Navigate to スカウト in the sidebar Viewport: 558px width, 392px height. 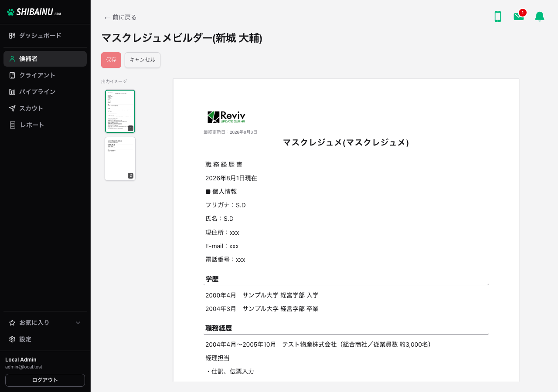point(45,108)
